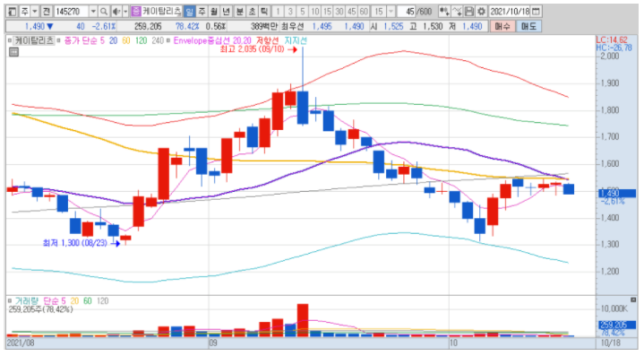The image size is (644, 356).
Task: Click the 저항선 resistance line legend
Action: [268, 40]
